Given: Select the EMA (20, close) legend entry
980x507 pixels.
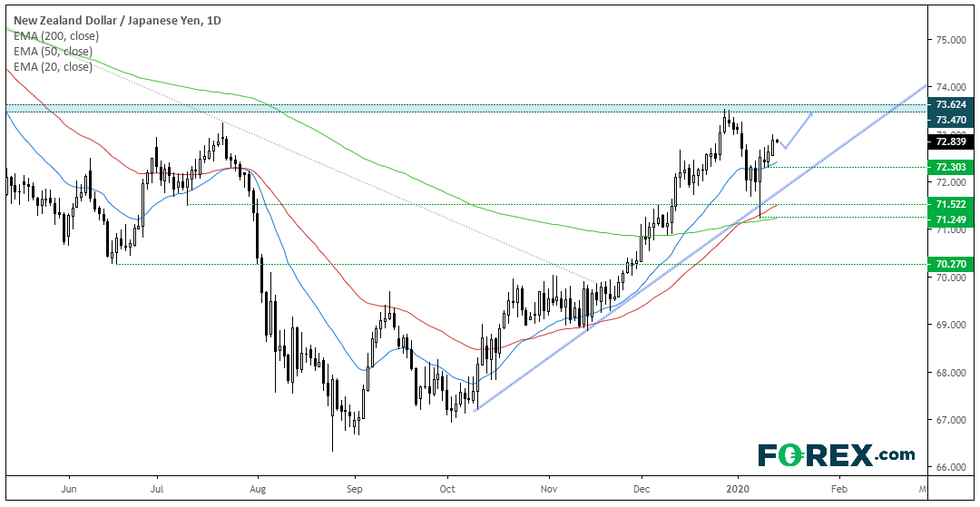Looking at the screenshot, I should 53,66.
